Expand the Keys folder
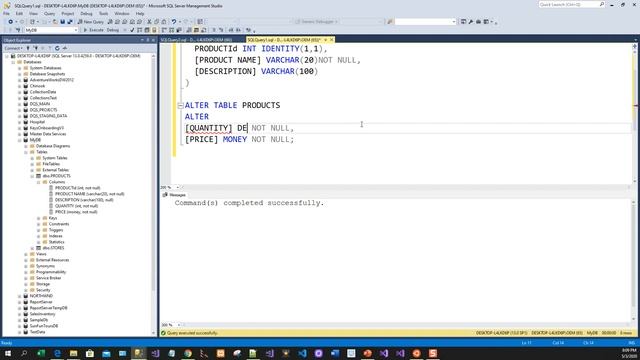Viewport: 640px width, 360px height. click(x=39, y=218)
